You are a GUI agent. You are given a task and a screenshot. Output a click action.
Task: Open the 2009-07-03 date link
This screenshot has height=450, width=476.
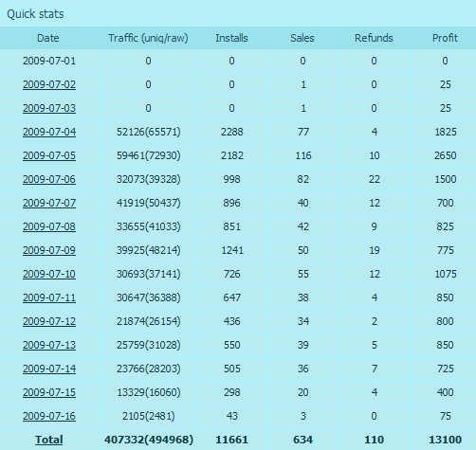(49, 108)
